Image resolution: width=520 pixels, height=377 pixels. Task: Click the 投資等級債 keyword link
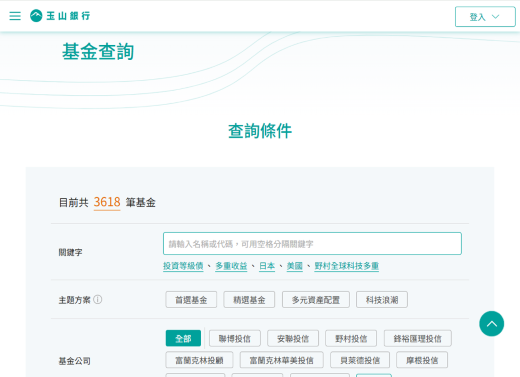click(x=183, y=266)
